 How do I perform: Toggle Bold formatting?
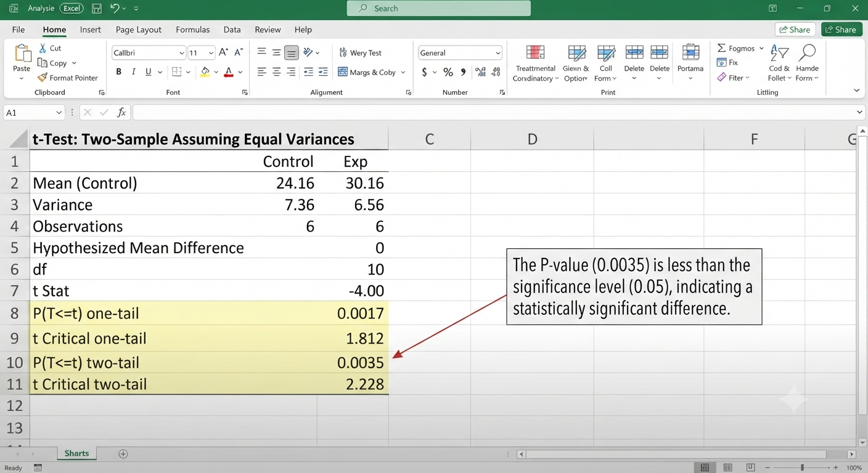[119, 72]
